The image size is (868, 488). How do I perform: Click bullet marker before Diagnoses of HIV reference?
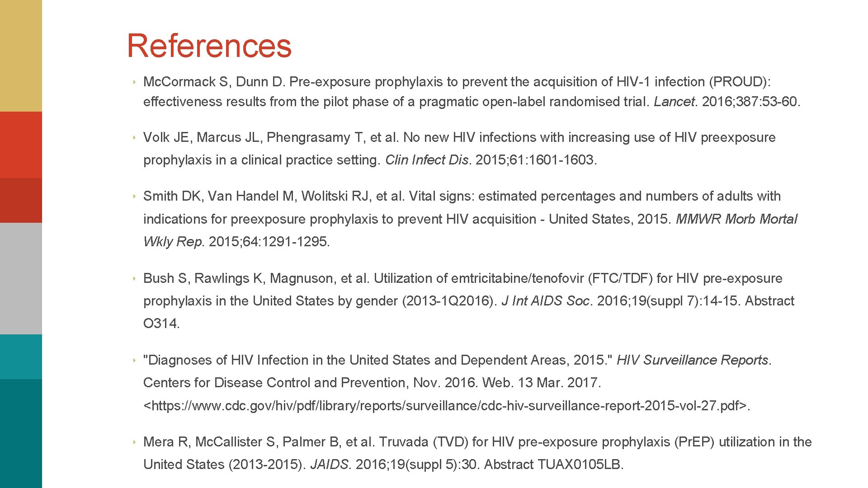tap(134, 361)
